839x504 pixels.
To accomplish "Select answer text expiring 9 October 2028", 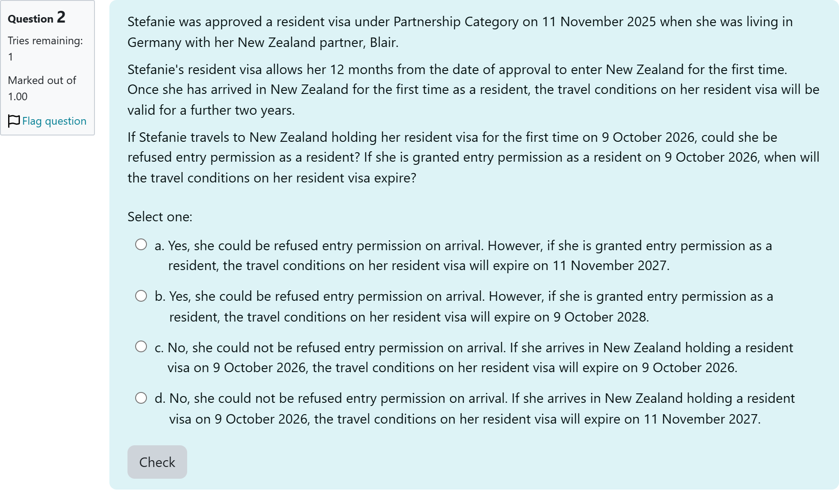I will (471, 307).
